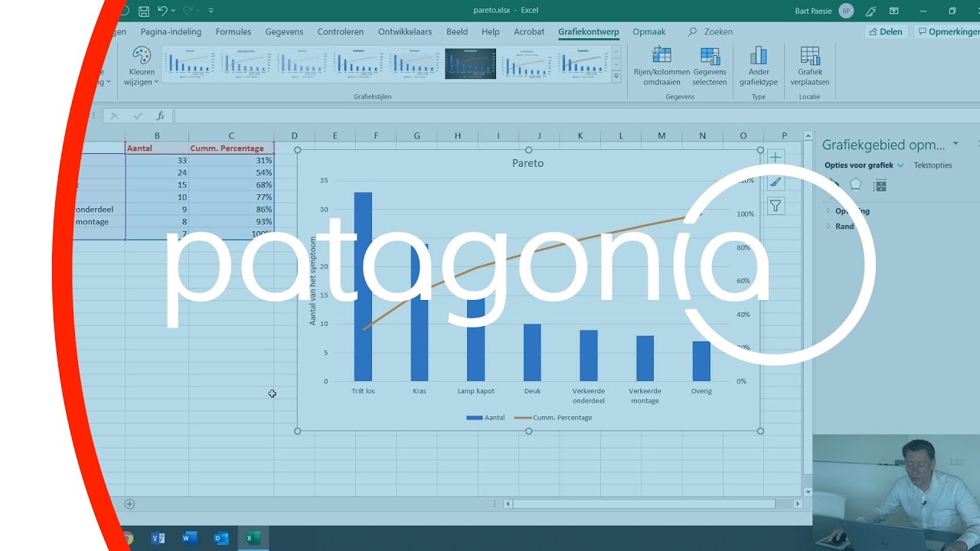Open the Beeld ribbon tab
The width and height of the screenshot is (980, 551).
pos(457,32)
